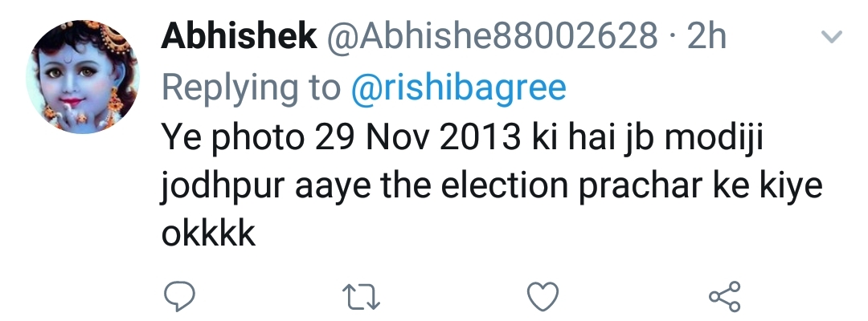Image resolution: width=868 pixels, height=321 pixels.
Task: Click the display name Abhishek
Action: pyautogui.click(x=237, y=37)
